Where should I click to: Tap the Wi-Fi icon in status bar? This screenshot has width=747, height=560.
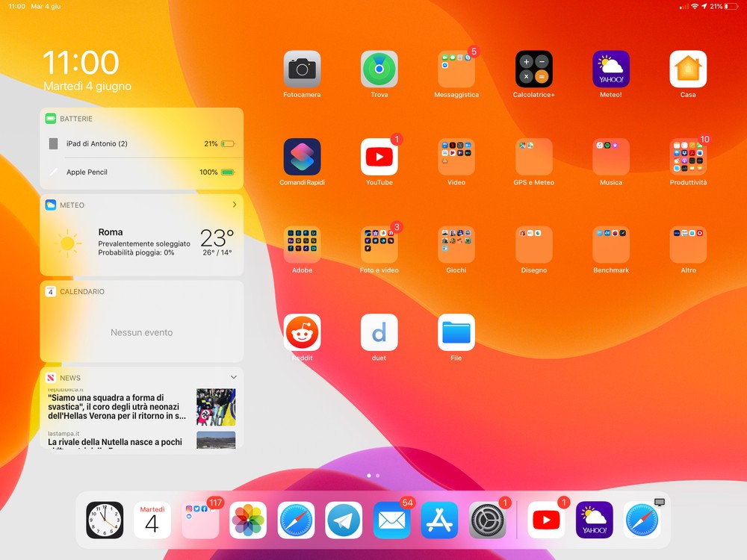click(x=695, y=6)
